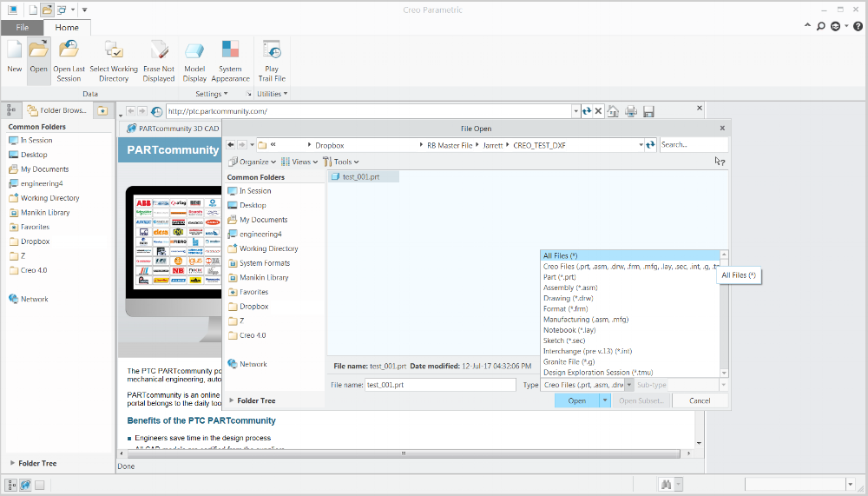Go back in the File Open dialog
The width and height of the screenshot is (868, 496).
[231, 145]
